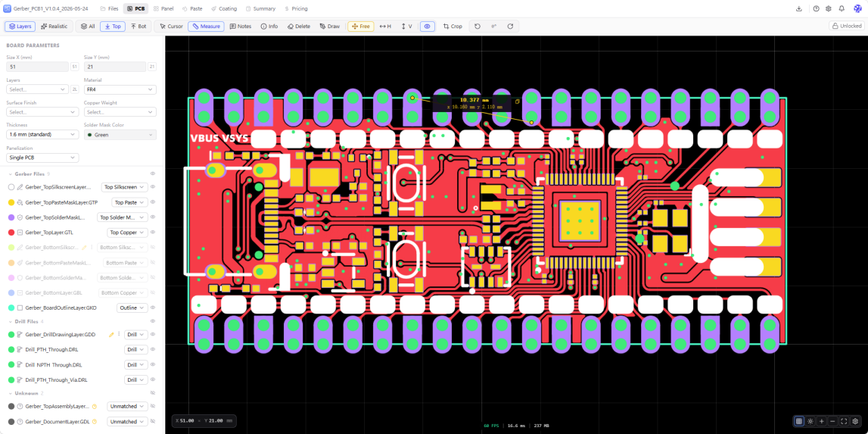868x434 pixels.
Task: Toggle brightness sun icon in bottom-right
Action: 810,421
